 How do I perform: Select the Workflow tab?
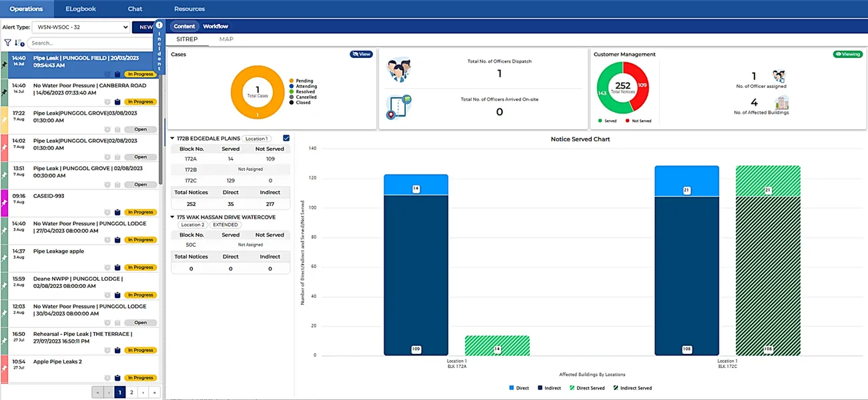pyautogui.click(x=215, y=27)
